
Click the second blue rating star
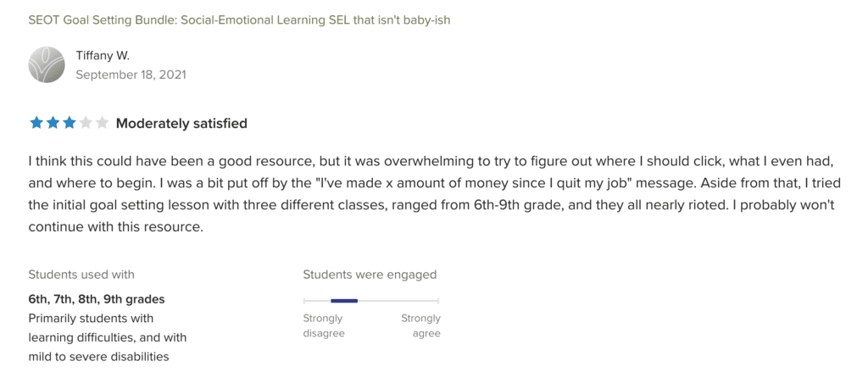pos(53,123)
